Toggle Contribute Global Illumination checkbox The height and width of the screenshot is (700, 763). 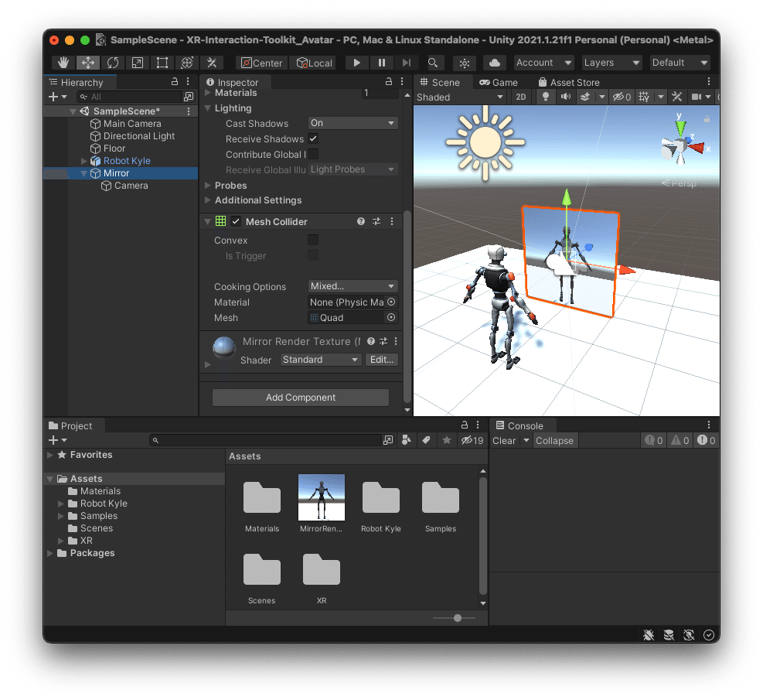313,155
